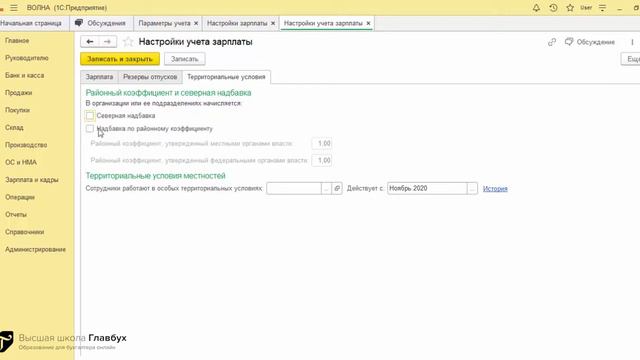Open history clock icon
Viewport: 640px width, 360px height.
pyautogui.click(x=553, y=8)
